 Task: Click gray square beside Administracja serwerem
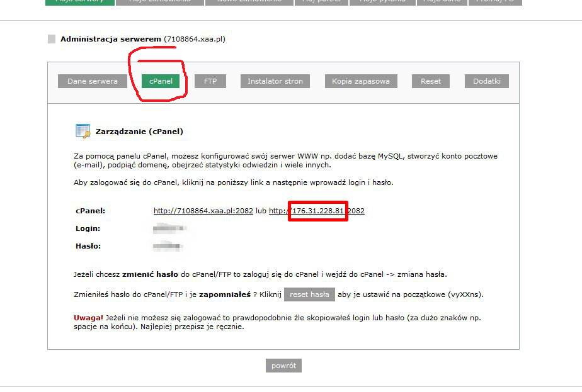[x=52, y=39]
